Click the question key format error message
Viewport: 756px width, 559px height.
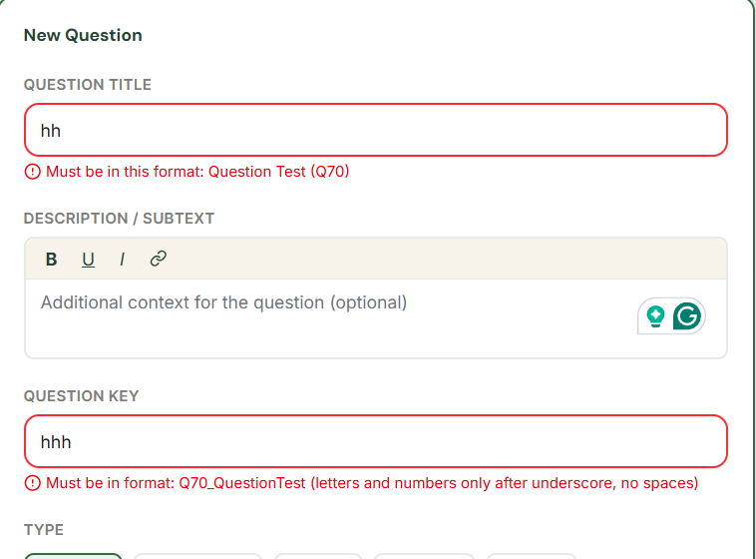click(x=372, y=484)
